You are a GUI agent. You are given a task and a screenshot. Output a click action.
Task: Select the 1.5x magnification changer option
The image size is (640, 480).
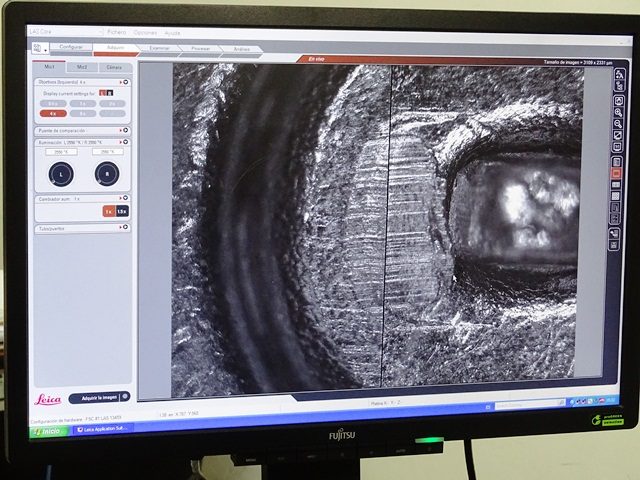point(122,211)
